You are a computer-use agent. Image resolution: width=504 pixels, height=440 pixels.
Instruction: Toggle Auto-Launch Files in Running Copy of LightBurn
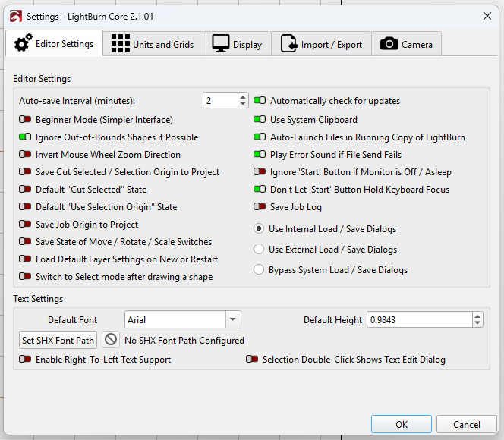(260, 137)
